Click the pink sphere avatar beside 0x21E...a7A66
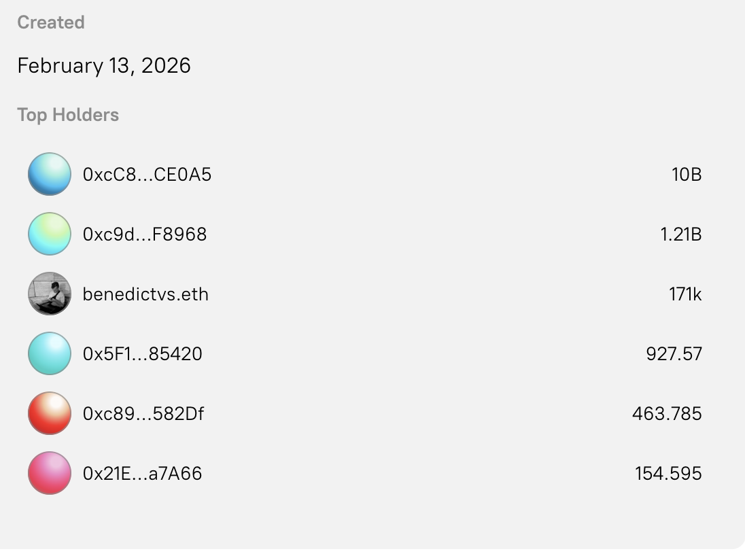This screenshot has height=560, width=745. (x=49, y=473)
